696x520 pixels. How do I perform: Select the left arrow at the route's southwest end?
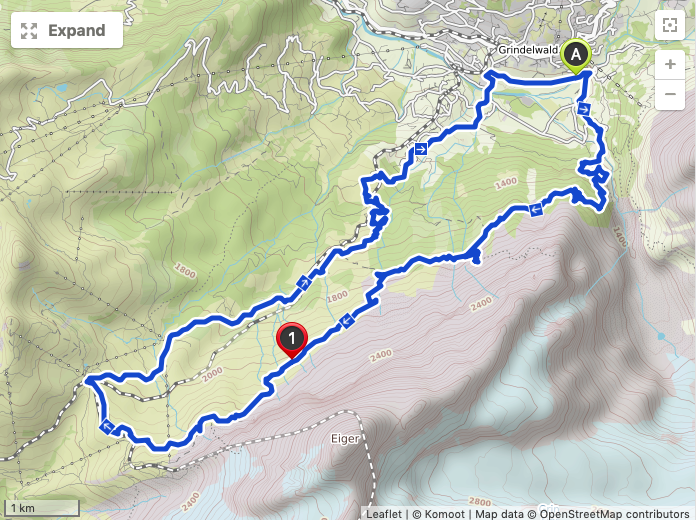(x=107, y=428)
